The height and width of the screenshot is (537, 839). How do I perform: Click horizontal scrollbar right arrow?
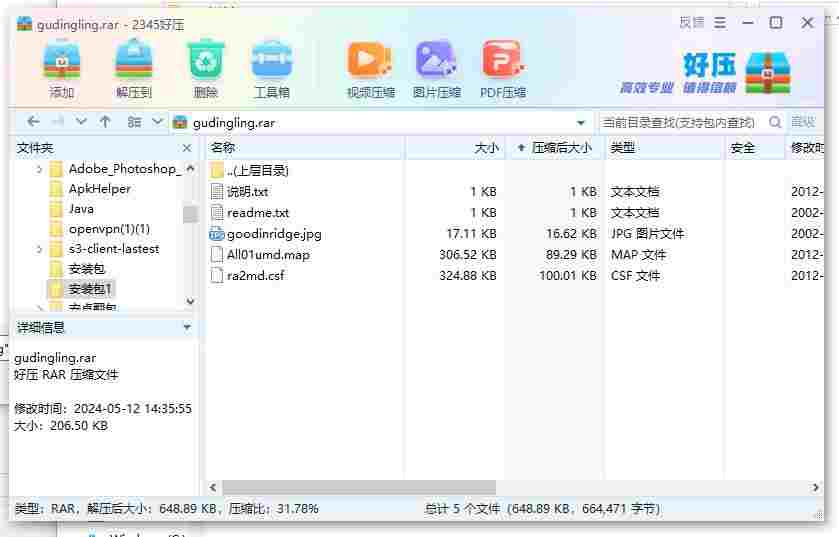(x=815, y=487)
